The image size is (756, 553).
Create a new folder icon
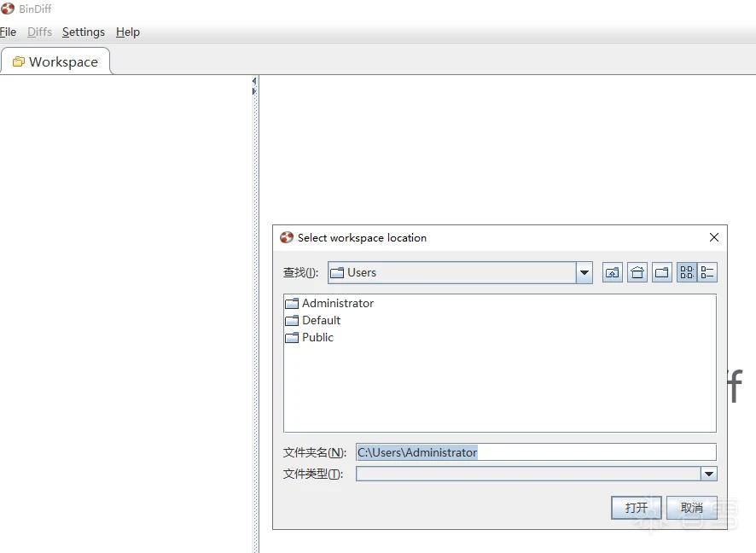click(x=662, y=272)
